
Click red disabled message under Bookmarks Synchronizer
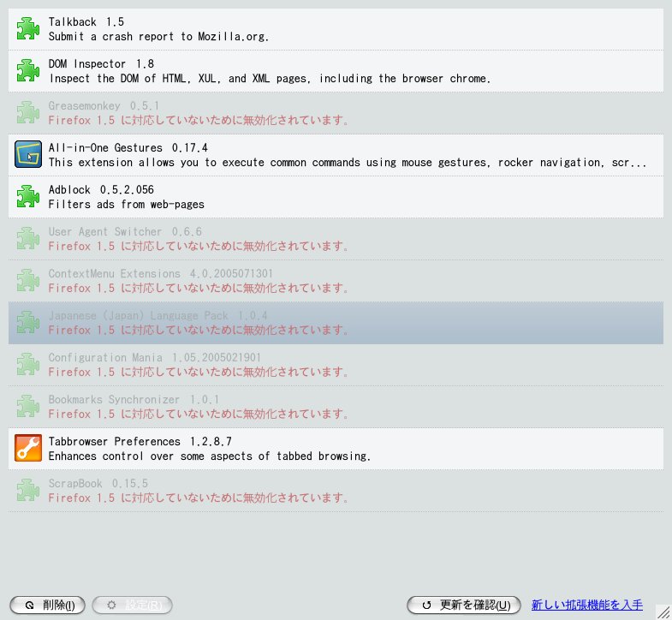point(198,414)
